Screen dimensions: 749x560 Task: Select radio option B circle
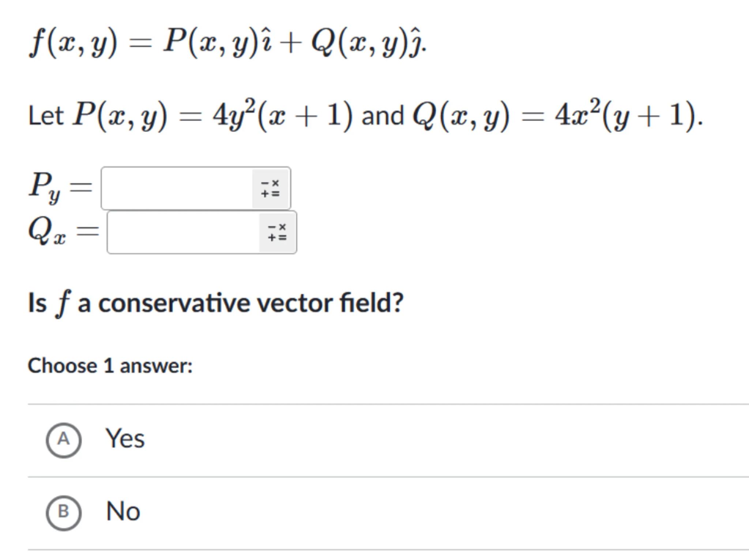pos(64,512)
